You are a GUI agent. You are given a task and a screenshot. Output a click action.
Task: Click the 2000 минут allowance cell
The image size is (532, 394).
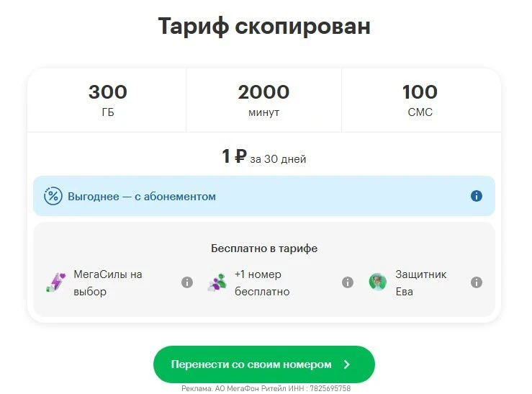263,100
